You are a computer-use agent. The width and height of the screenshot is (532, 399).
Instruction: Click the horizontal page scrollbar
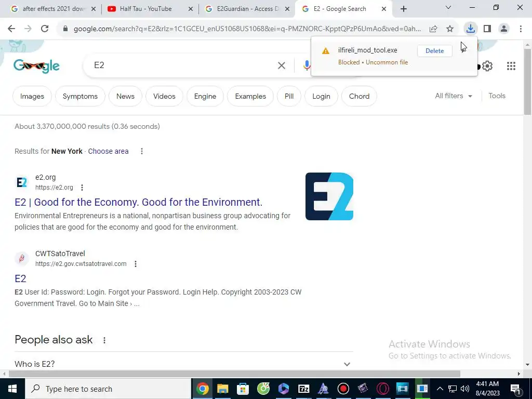point(234,374)
